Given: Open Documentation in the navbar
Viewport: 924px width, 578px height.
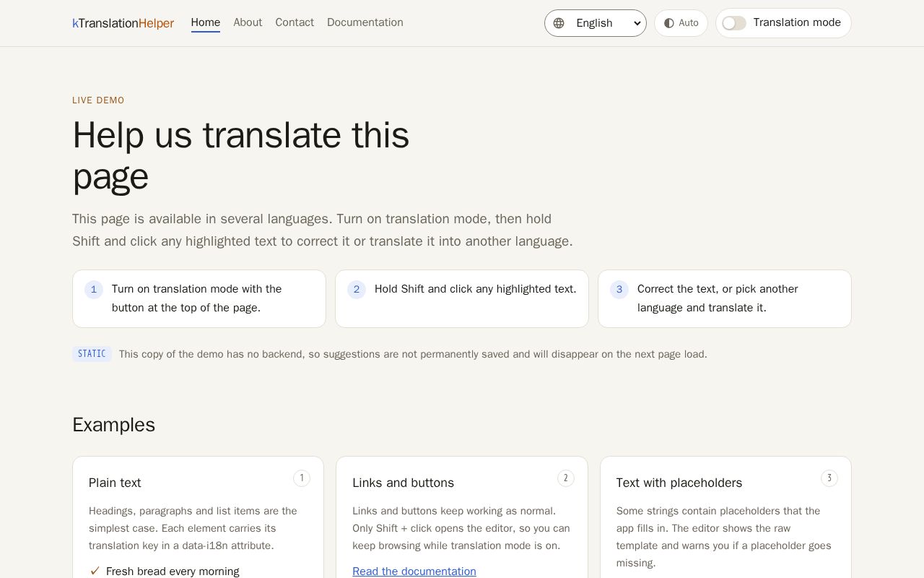Looking at the screenshot, I should coord(365,22).
